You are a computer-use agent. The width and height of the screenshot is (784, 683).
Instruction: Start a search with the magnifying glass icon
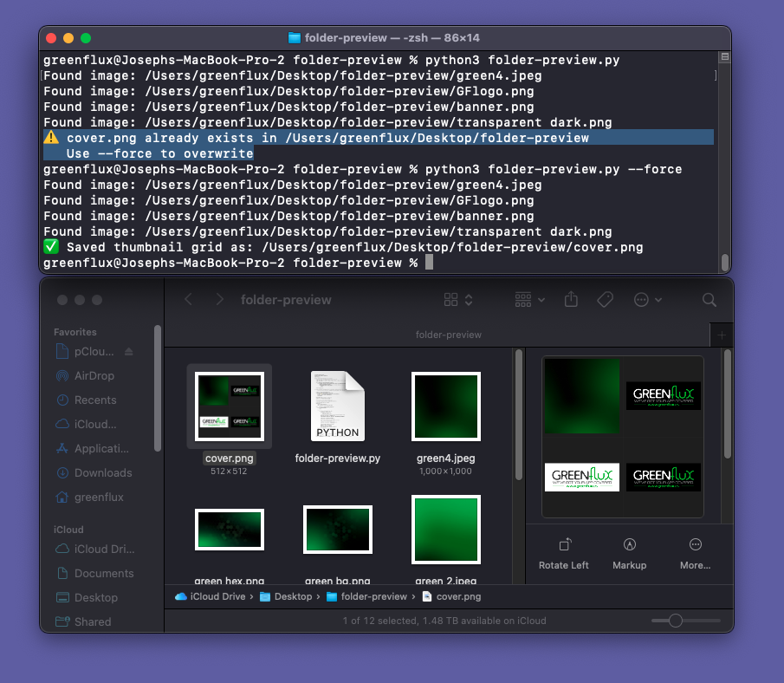(709, 299)
